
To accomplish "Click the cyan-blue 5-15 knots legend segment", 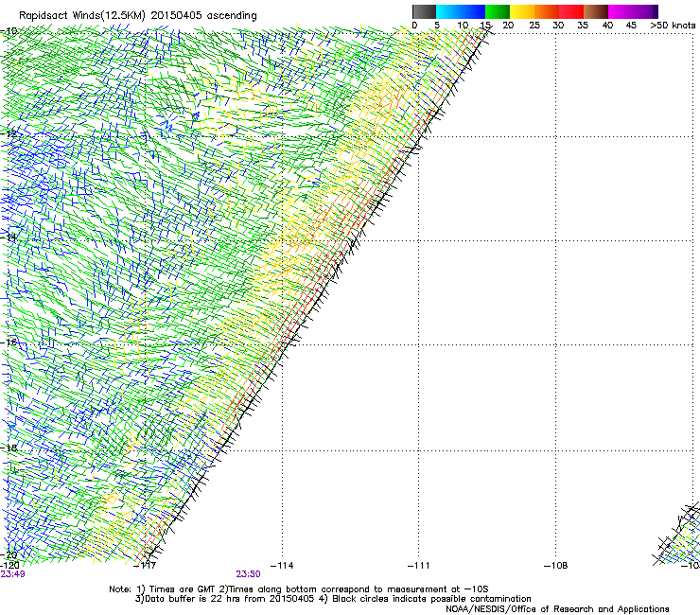I will coord(461,11).
